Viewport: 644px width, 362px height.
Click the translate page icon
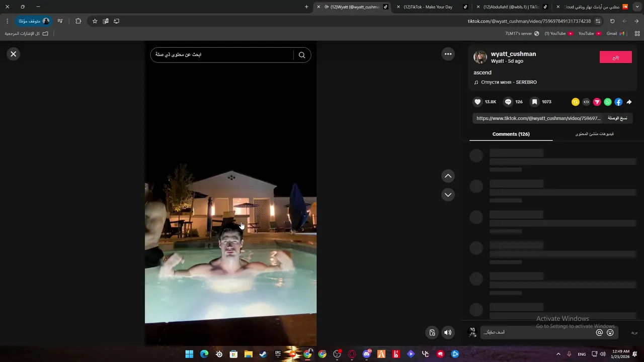click(106, 21)
